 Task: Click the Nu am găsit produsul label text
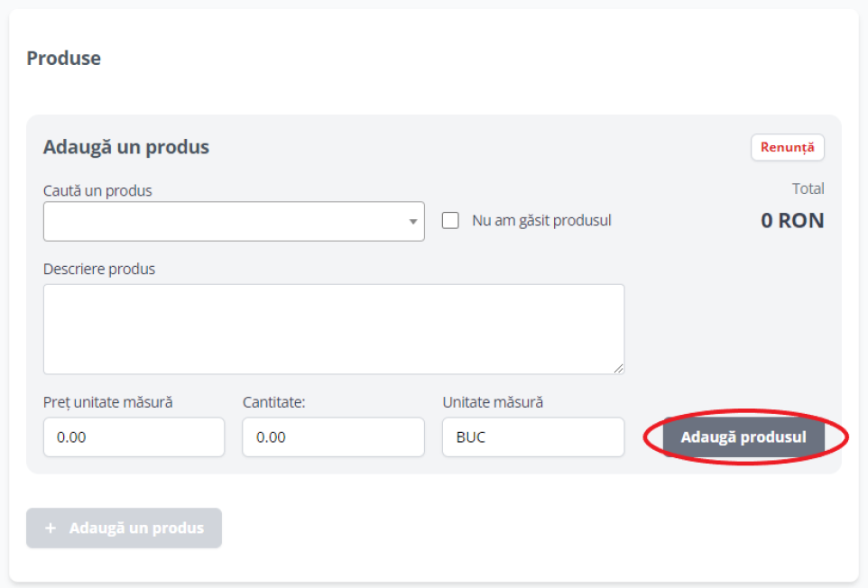pos(541,220)
